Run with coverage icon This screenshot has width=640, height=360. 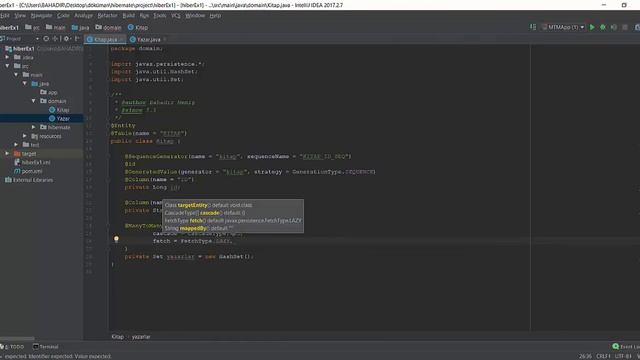tap(613, 27)
